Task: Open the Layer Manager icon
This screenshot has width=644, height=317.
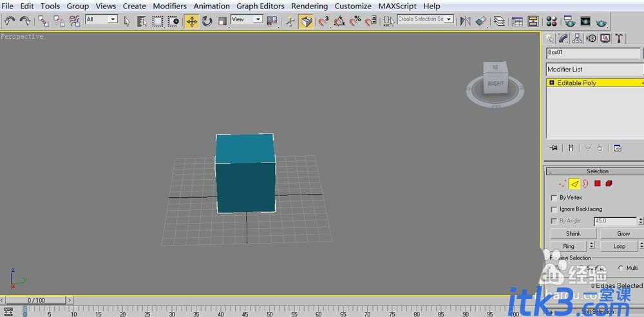Action: (x=499, y=21)
